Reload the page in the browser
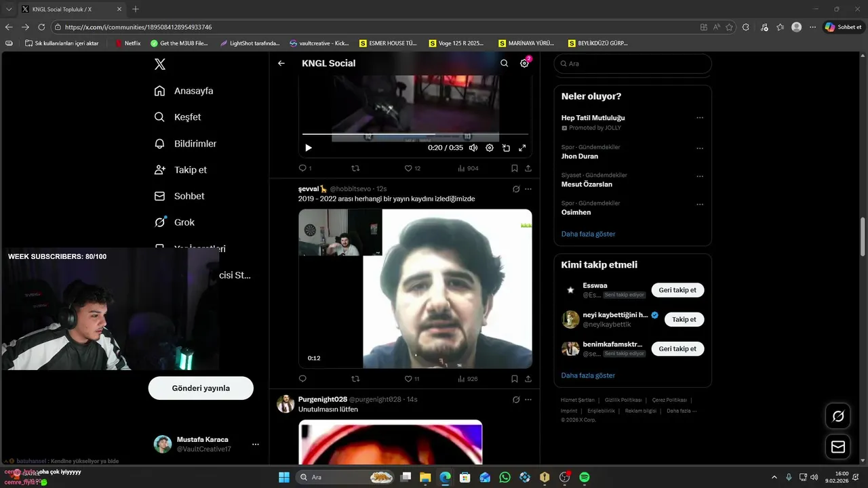 pyautogui.click(x=41, y=27)
